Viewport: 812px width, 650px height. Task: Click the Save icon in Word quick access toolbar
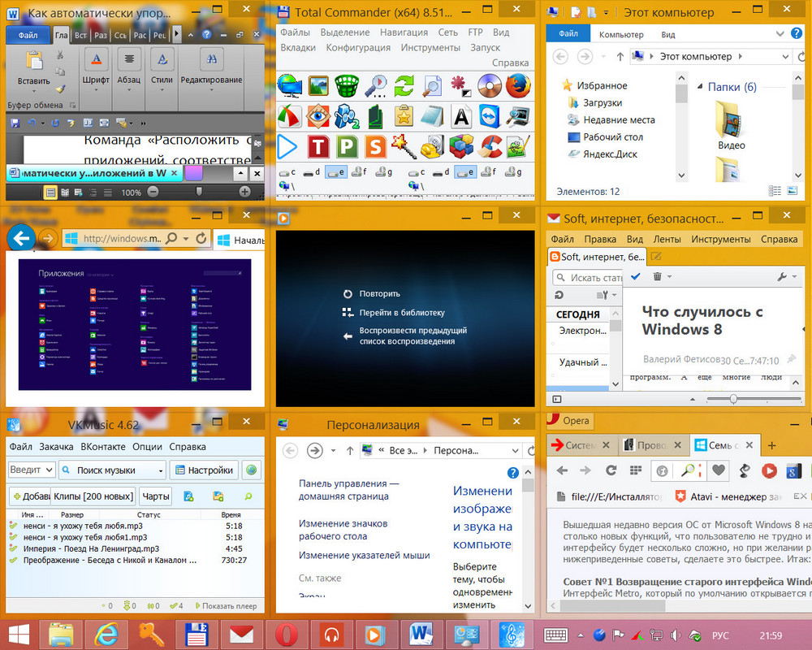[x=15, y=123]
